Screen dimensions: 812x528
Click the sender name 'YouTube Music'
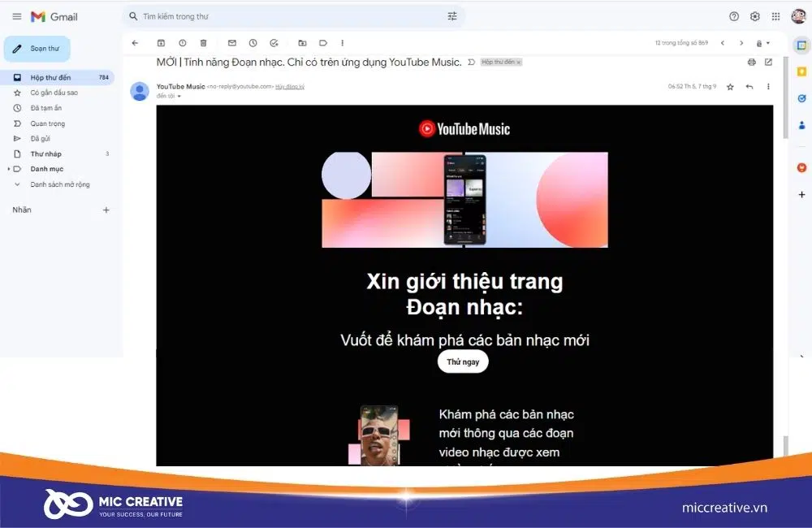tap(181, 87)
